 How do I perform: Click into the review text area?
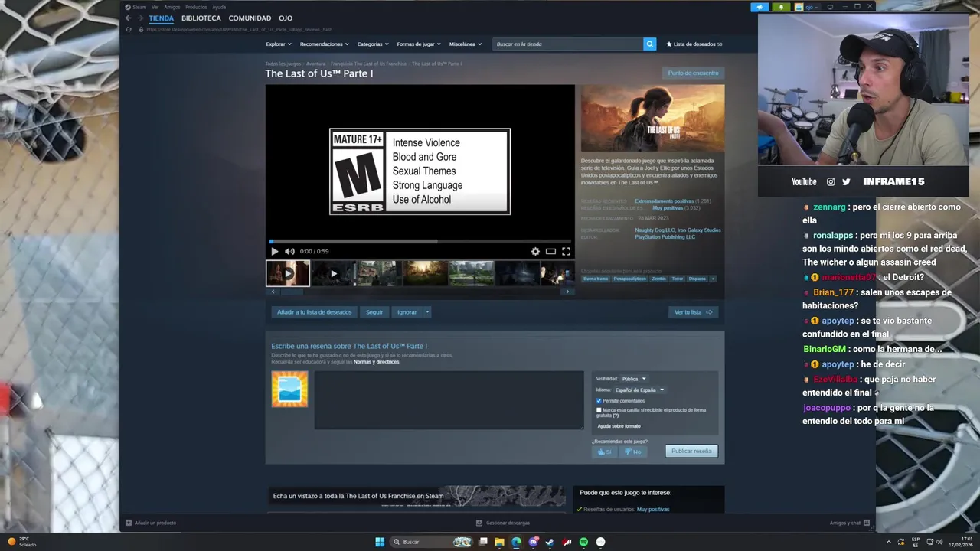coord(449,400)
